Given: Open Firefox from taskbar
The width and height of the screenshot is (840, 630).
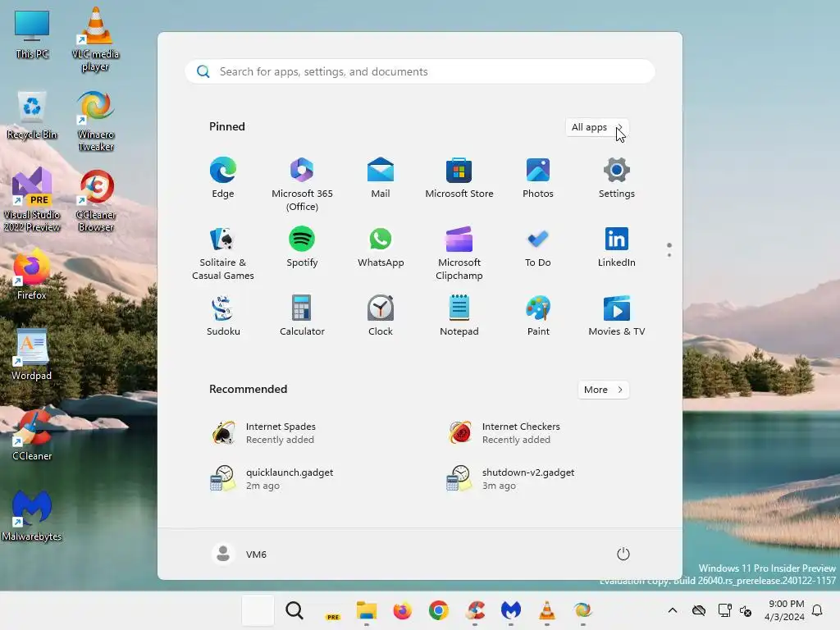Looking at the screenshot, I should (402, 610).
